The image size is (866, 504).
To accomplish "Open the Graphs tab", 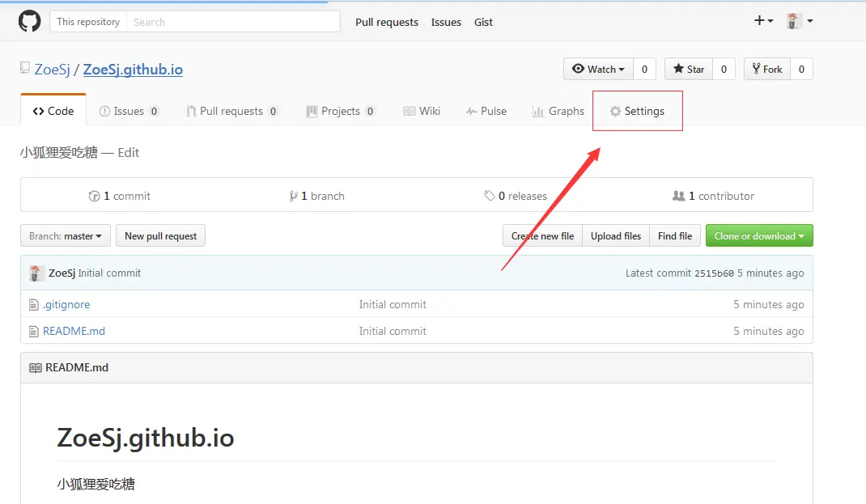I will pos(558,111).
